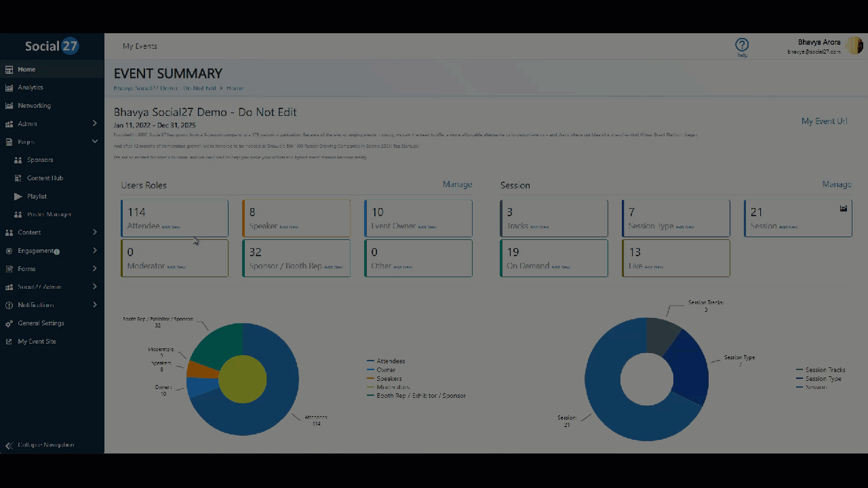Click Manage next to Session
868x488 pixels.
[837, 184]
